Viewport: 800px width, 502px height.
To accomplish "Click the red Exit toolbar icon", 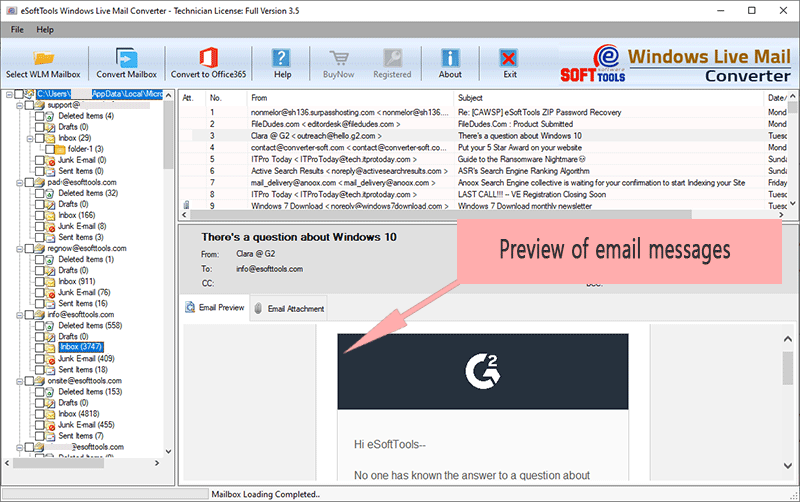I will coord(509,58).
